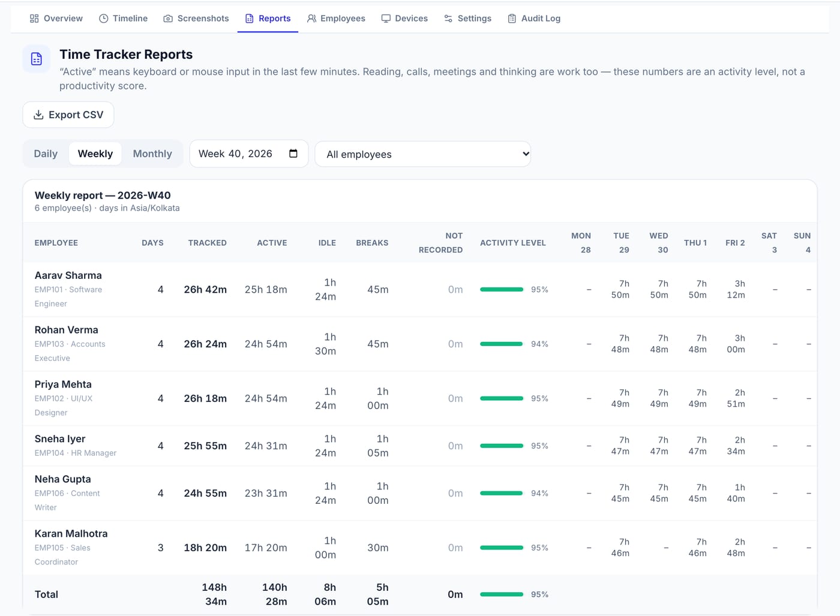
Task: Click the FRI 2 column header
Action: tap(735, 243)
